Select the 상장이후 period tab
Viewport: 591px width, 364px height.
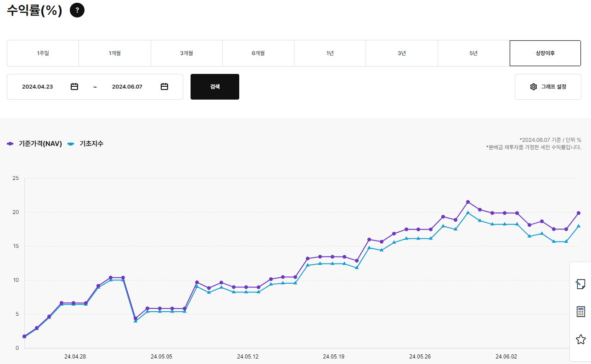(x=545, y=53)
